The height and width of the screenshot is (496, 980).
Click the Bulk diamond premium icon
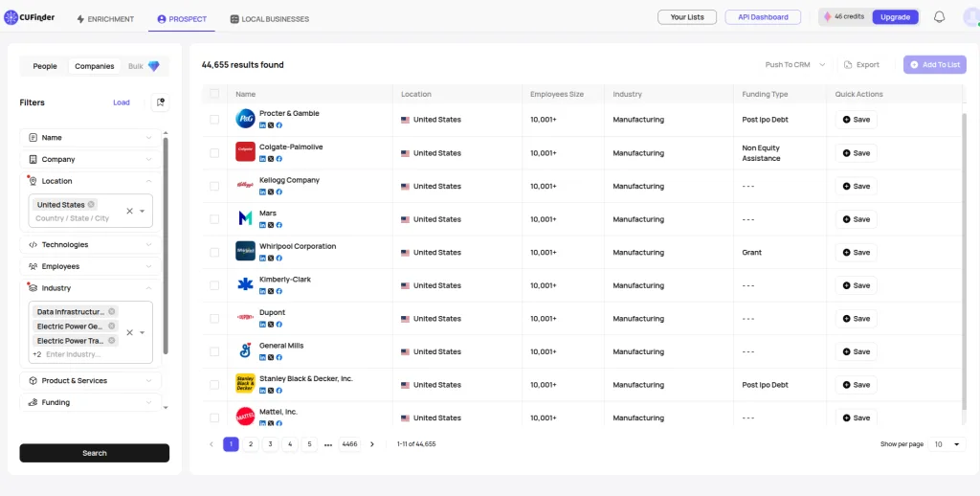[x=154, y=66]
